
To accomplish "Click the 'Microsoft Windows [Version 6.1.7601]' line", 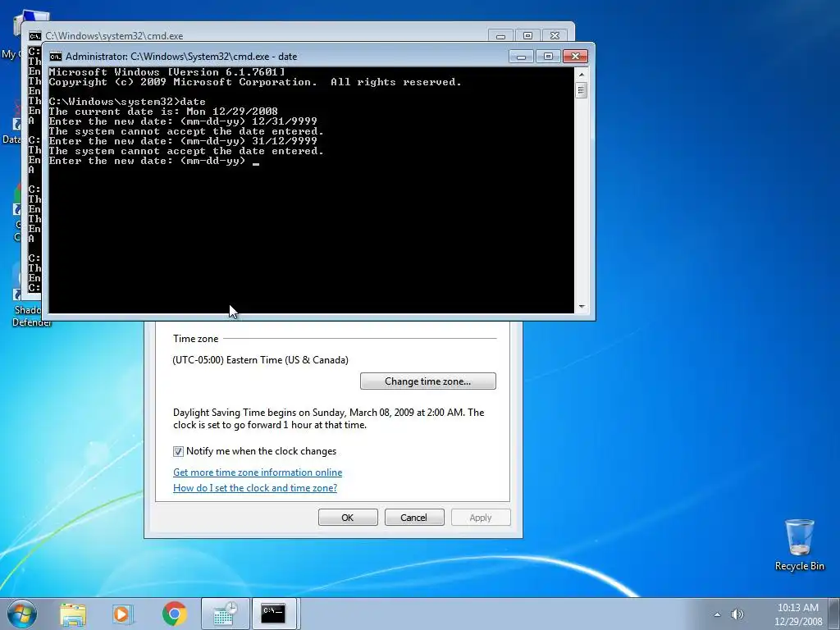I will coord(167,72).
